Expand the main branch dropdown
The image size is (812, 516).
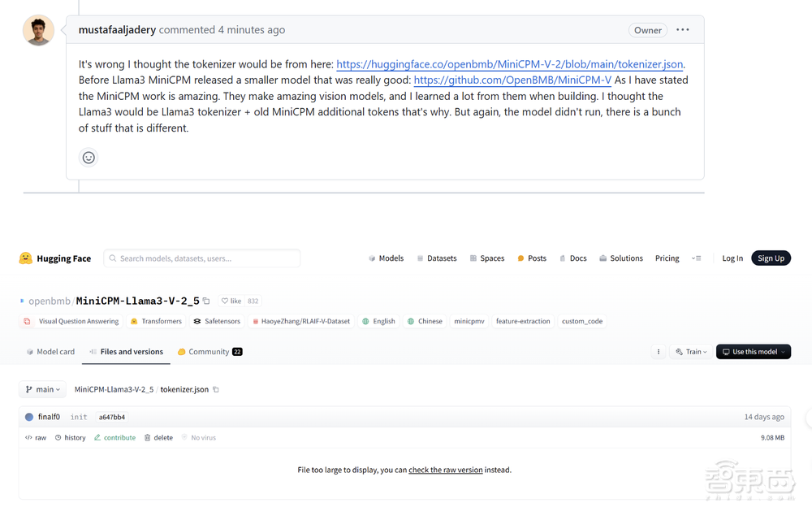(42, 390)
